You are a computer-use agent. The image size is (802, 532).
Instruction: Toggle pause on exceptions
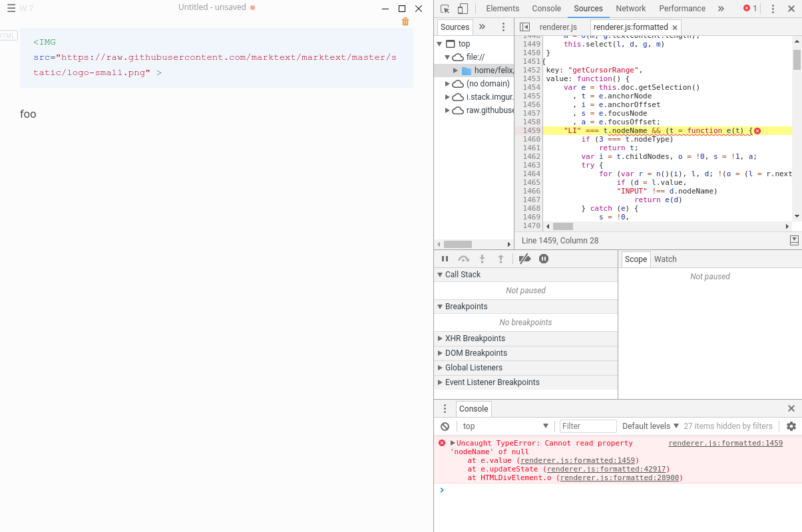(x=544, y=259)
